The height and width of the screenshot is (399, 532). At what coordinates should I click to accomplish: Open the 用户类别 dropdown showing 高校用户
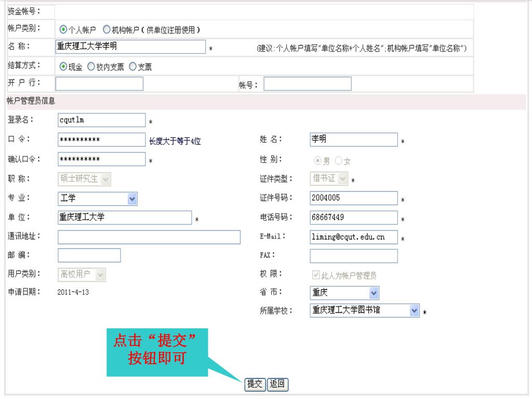click(x=82, y=274)
